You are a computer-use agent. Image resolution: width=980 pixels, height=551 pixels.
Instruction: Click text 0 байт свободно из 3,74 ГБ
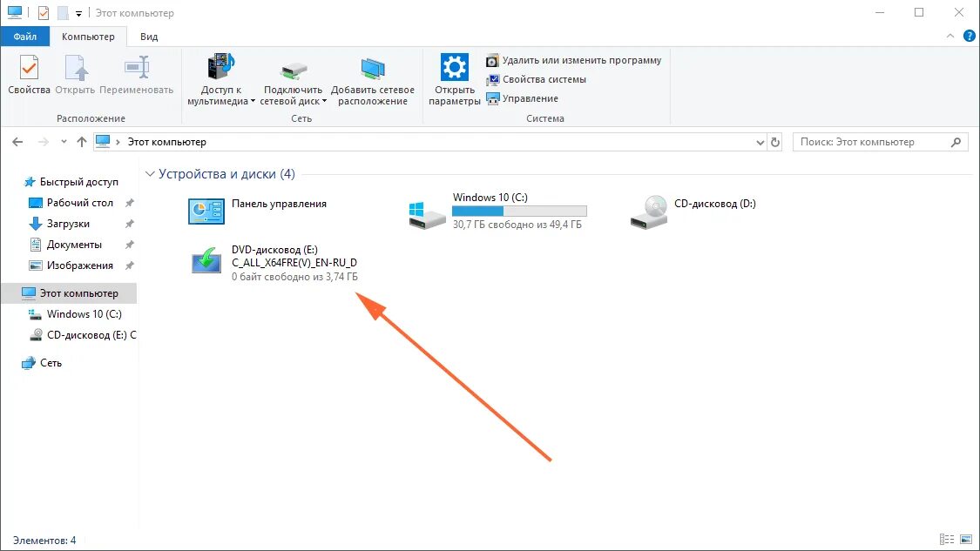click(295, 276)
